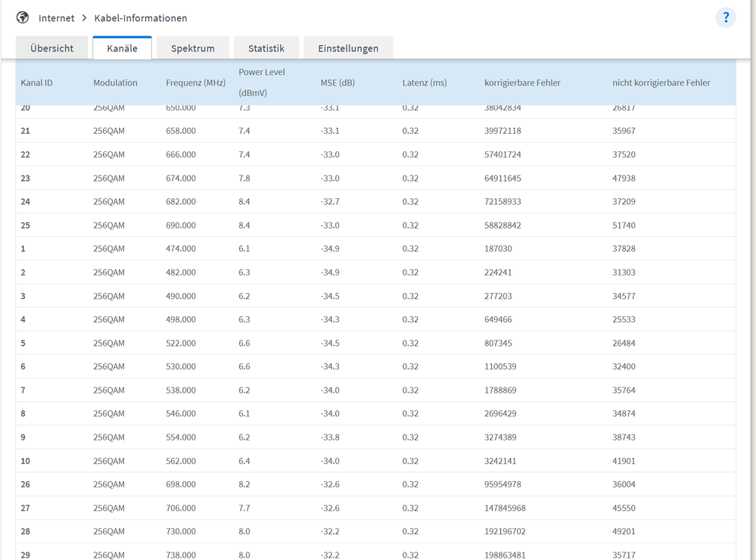Click uncorrectable errors value 49201

[x=624, y=531]
